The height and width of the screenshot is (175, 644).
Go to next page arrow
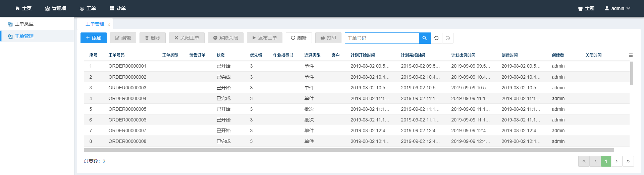[617, 161]
